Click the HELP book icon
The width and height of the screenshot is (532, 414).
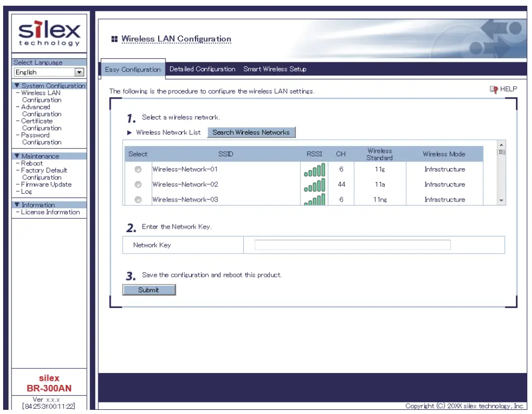click(x=494, y=89)
